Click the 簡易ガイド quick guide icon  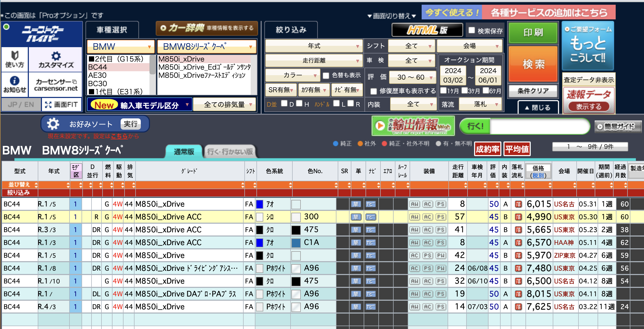(618, 127)
